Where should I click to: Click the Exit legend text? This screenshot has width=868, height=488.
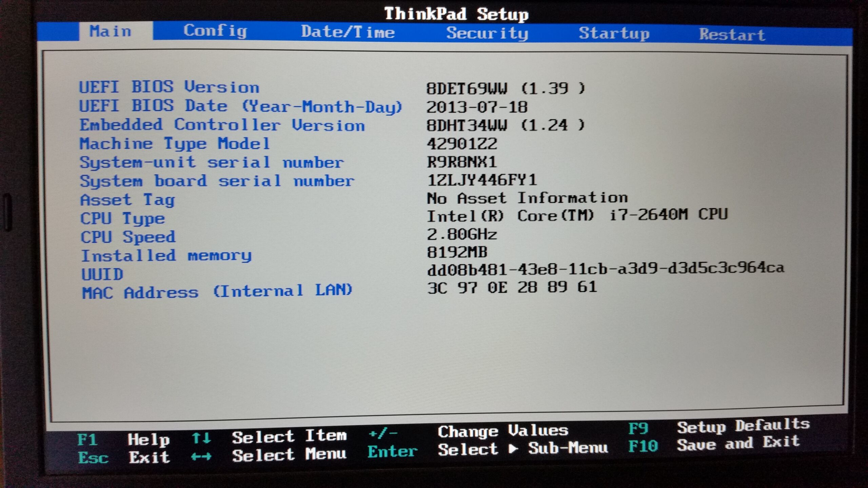tap(149, 458)
